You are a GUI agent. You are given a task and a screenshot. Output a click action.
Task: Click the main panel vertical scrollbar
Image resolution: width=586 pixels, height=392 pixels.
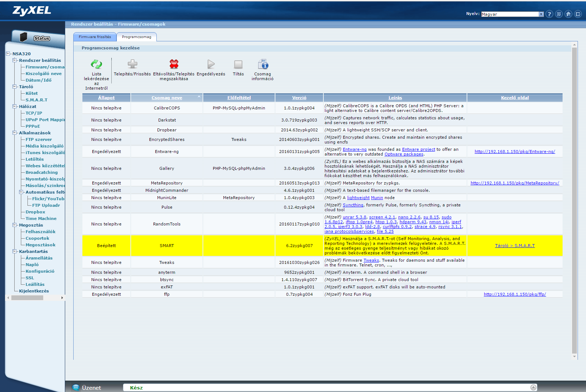click(574, 201)
